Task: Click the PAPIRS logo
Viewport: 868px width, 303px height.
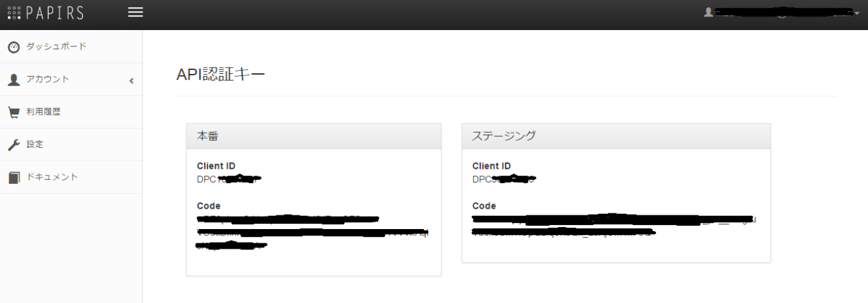Action: 45,13
